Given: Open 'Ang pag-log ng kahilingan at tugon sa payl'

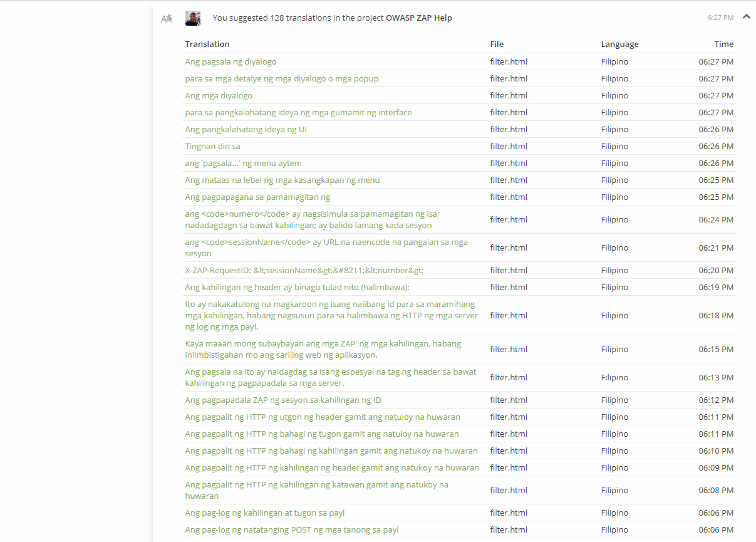Looking at the screenshot, I should click(265, 513).
